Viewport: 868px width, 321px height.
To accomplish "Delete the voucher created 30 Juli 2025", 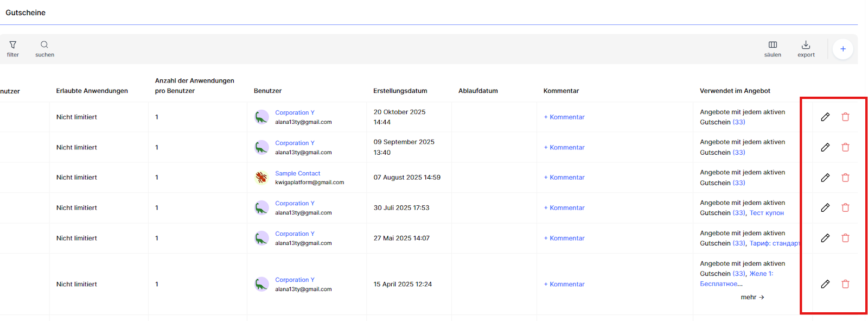I will [x=845, y=207].
